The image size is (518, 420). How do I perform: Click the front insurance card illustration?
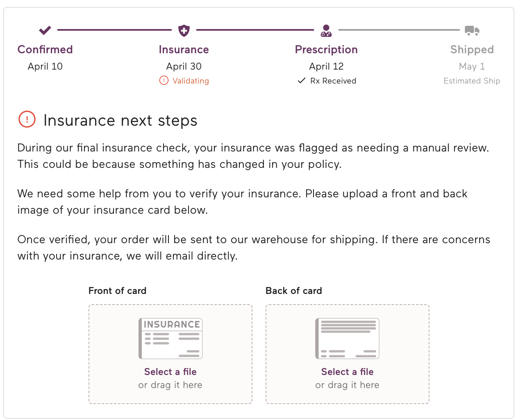click(x=170, y=339)
